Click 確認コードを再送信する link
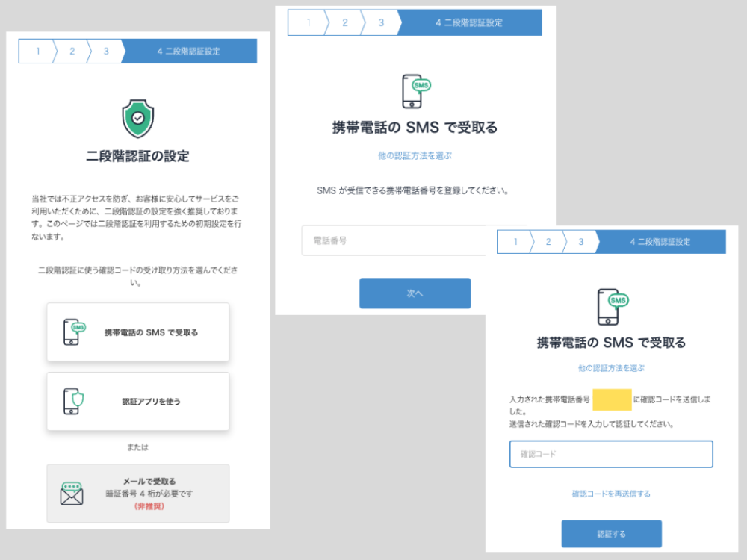 point(610,494)
